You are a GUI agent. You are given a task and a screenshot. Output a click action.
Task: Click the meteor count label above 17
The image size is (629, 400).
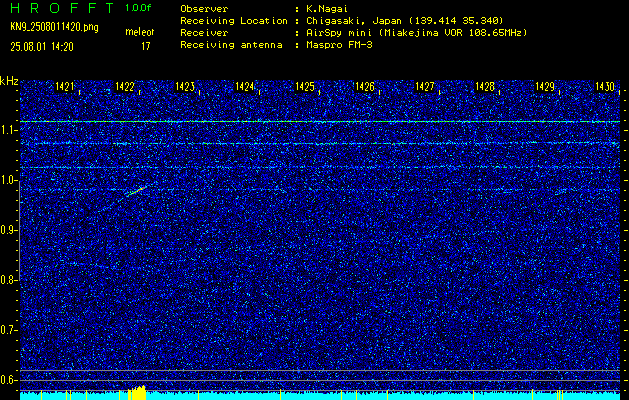click(140, 32)
